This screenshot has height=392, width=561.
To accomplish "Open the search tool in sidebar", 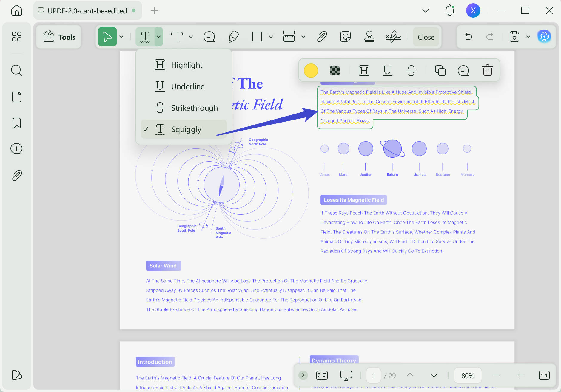I will pyautogui.click(x=17, y=70).
